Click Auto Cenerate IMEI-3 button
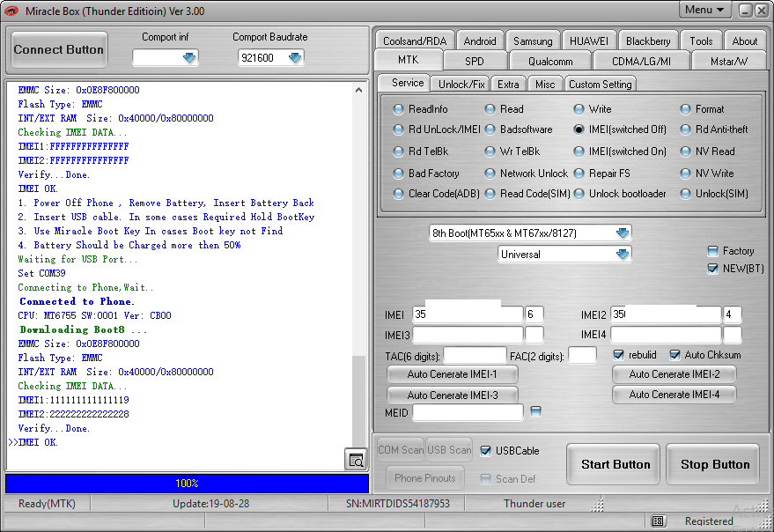The image size is (774, 532). [452, 395]
